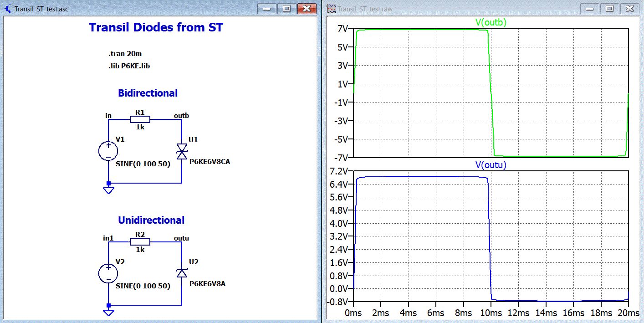Close the Transil_ST_test.asc schematic window

point(307,9)
